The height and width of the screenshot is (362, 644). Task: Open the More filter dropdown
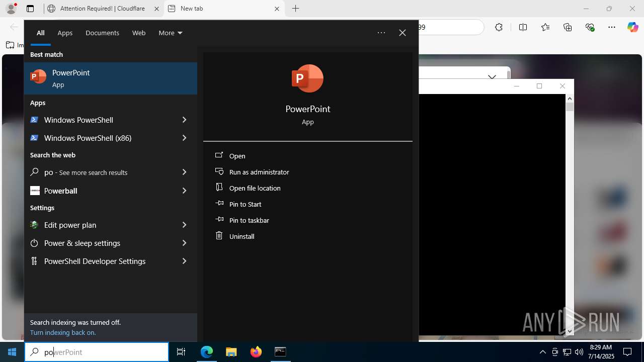pyautogui.click(x=171, y=33)
